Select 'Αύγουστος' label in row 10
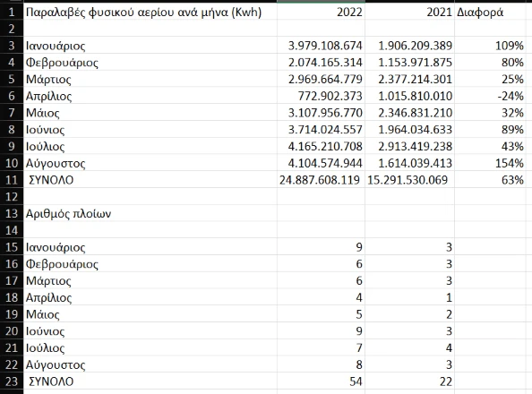The height and width of the screenshot is (394, 532). click(x=56, y=163)
